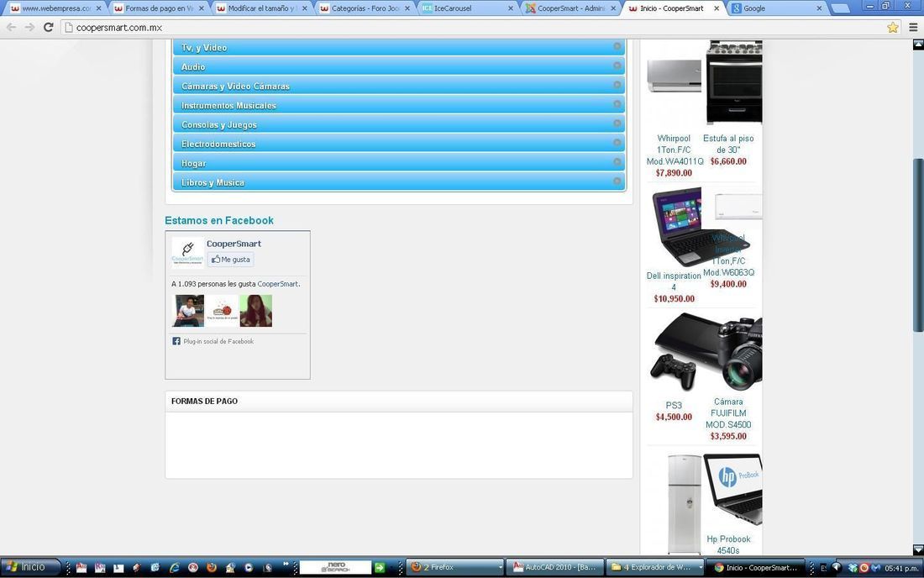The image size is (924, 578).
Task: Click the Dropbox tray icon
Action: (852, 568)
